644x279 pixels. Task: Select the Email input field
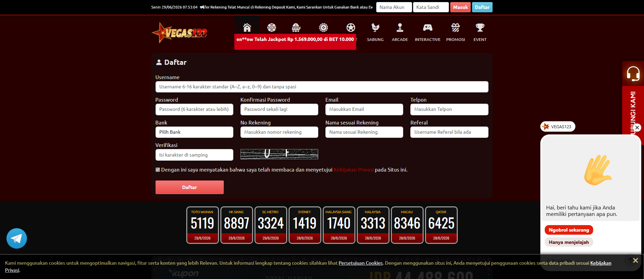click(364, 109)
